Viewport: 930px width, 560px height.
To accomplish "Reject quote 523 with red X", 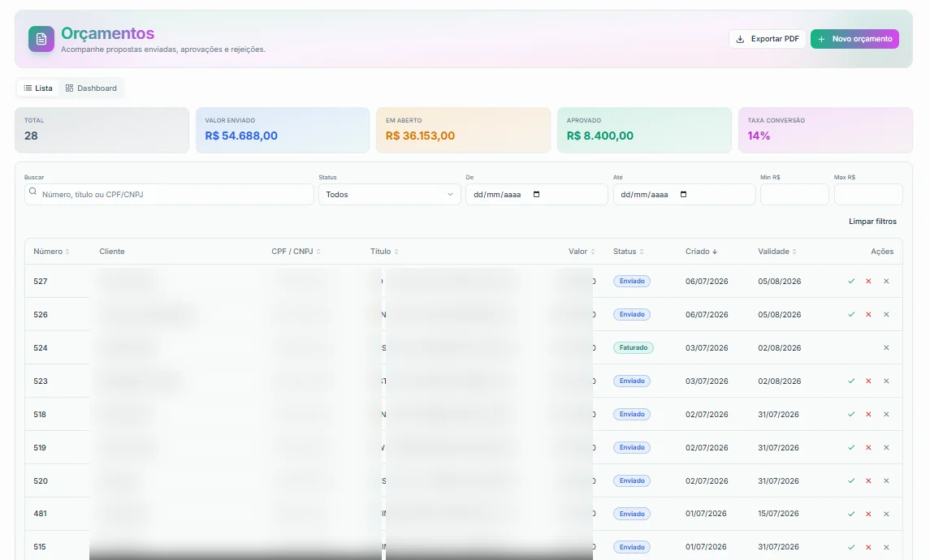I will tap(868, 381).
